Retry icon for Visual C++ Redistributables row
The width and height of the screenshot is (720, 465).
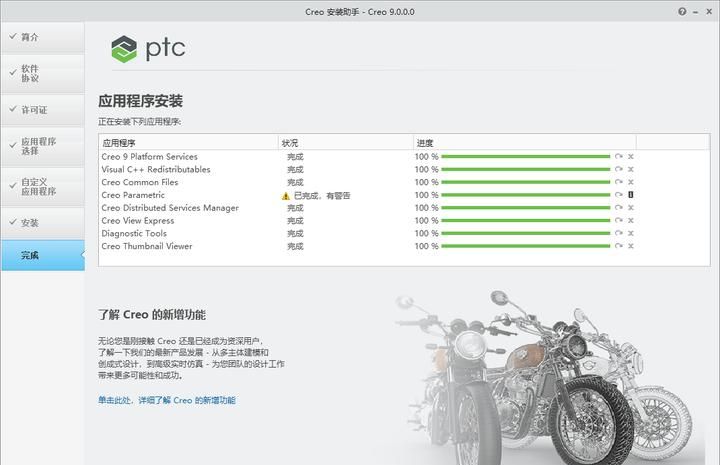619,169
